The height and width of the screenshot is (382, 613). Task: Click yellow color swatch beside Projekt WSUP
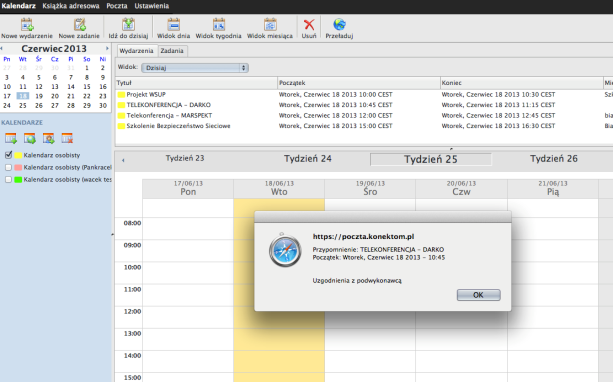coord(121,95)
